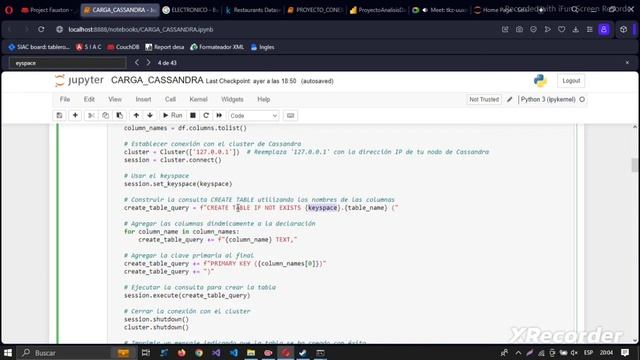Copy selected cells icon in Jupyter toolbar

click(x=105, y=116)
